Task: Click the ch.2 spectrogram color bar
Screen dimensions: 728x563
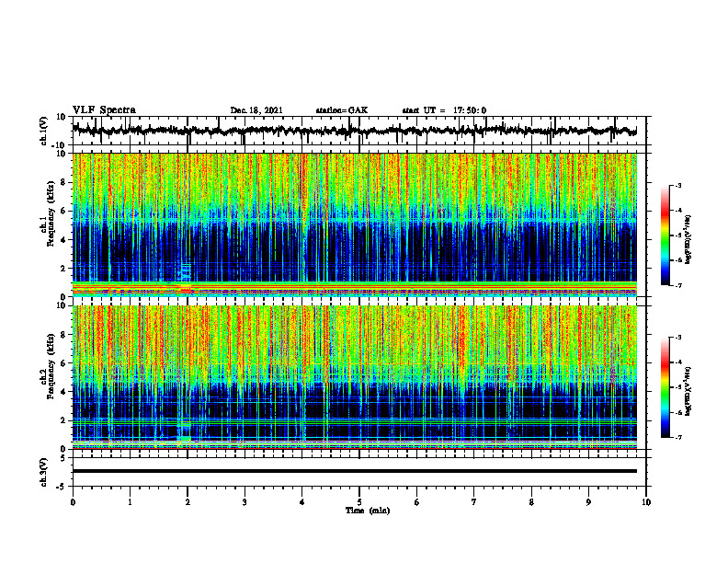Action: (665, 387)
